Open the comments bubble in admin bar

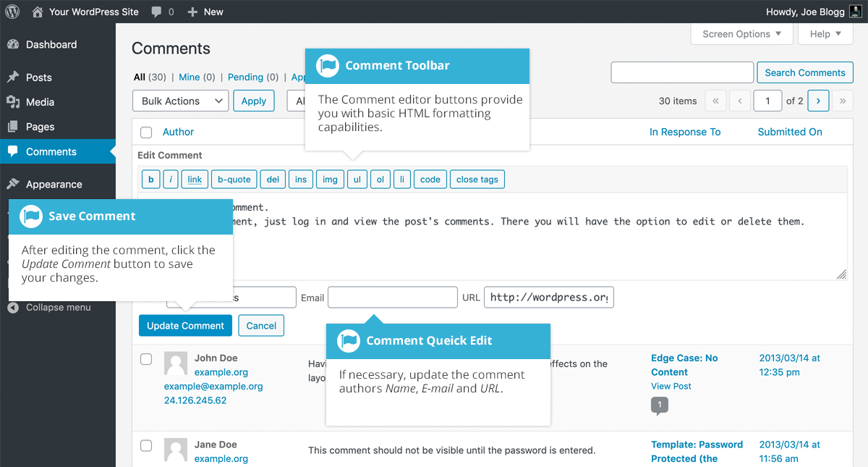pos(163,12)
